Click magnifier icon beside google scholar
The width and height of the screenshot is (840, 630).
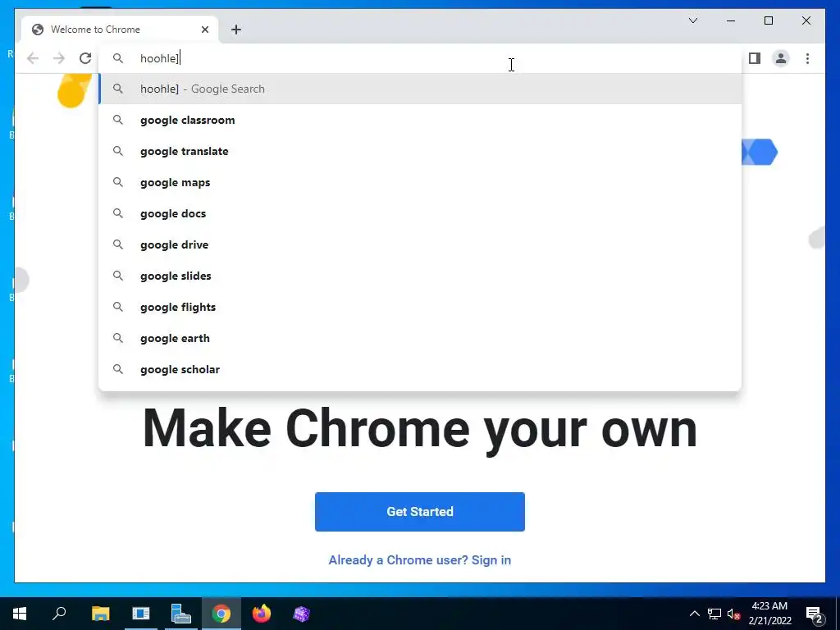coord(118,369)
